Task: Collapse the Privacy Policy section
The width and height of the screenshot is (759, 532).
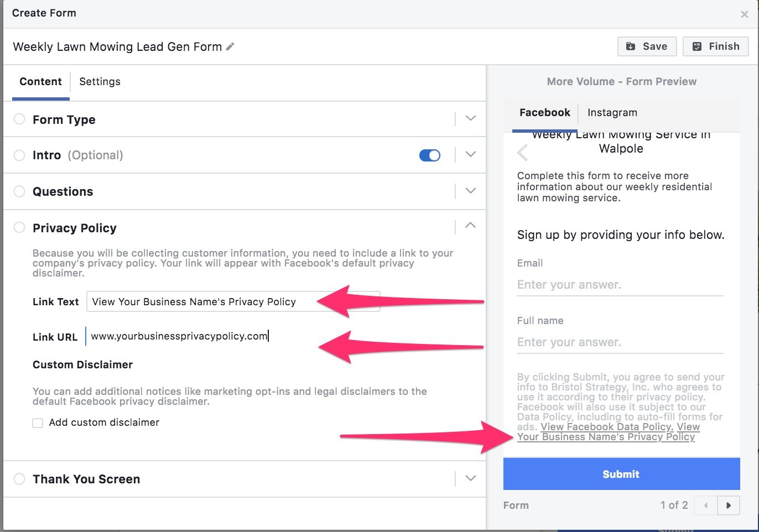Action: 470,226
